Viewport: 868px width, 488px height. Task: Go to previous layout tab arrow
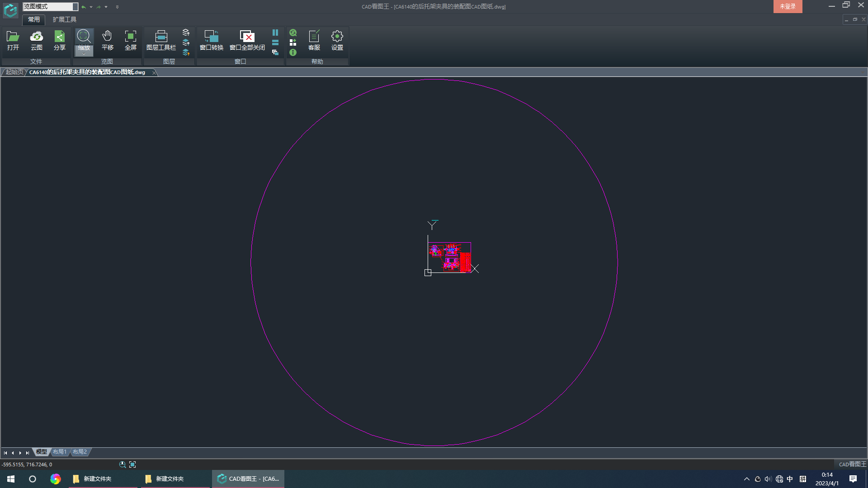(x=13, y=453)
